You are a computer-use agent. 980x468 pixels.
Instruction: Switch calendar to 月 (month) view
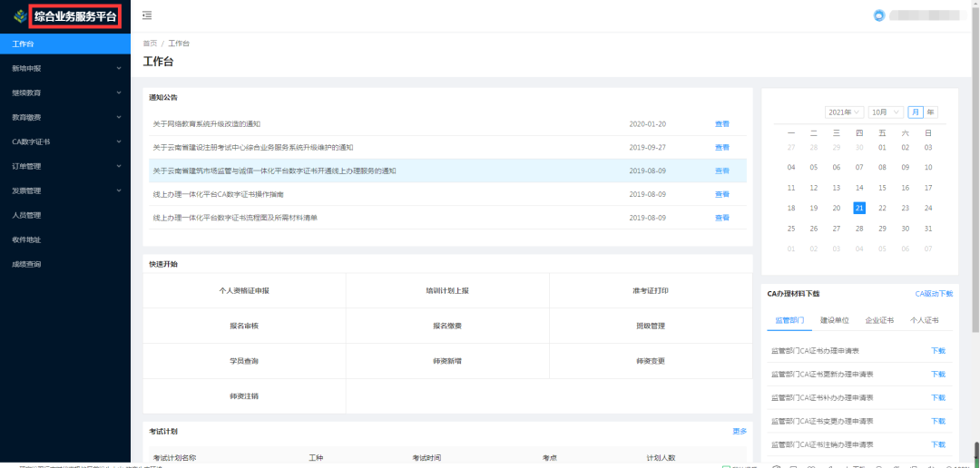tap(915, 112)
